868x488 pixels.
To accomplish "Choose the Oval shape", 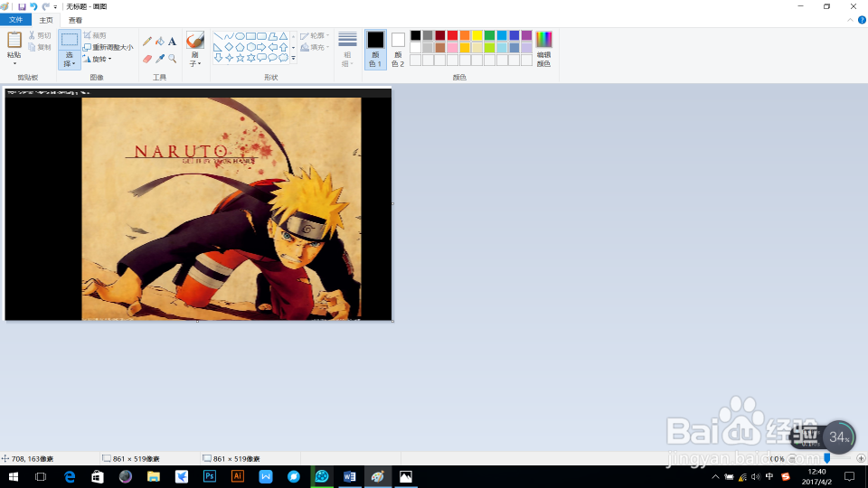I will [x=240, y=36].
